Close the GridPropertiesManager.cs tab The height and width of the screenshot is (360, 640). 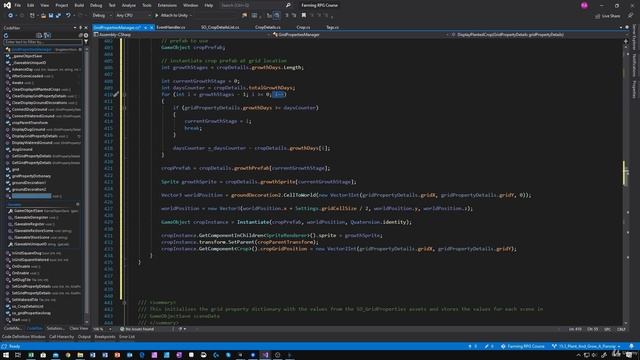point(151,28)
